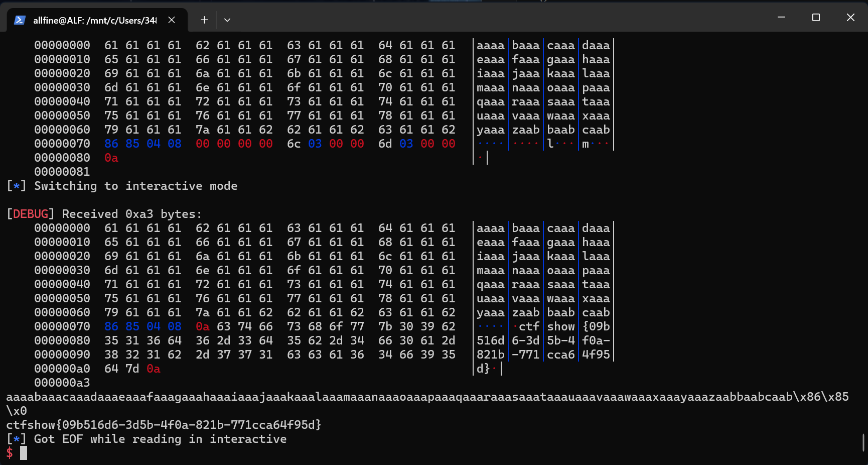The width and height of the screenshot is (868, 465).
Task: Click the 'Received 0xa3 bytes:' debug line
Action: pos(131,214)
